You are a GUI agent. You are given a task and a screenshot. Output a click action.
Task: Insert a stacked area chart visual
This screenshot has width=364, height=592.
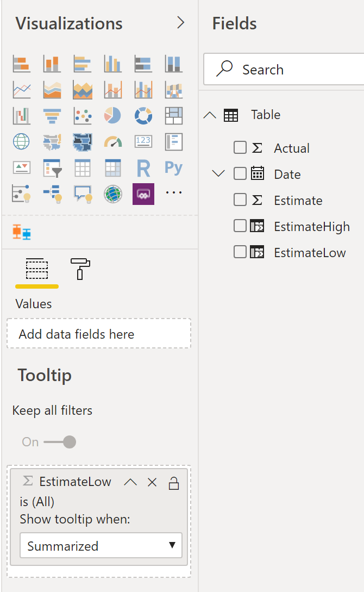83,90
